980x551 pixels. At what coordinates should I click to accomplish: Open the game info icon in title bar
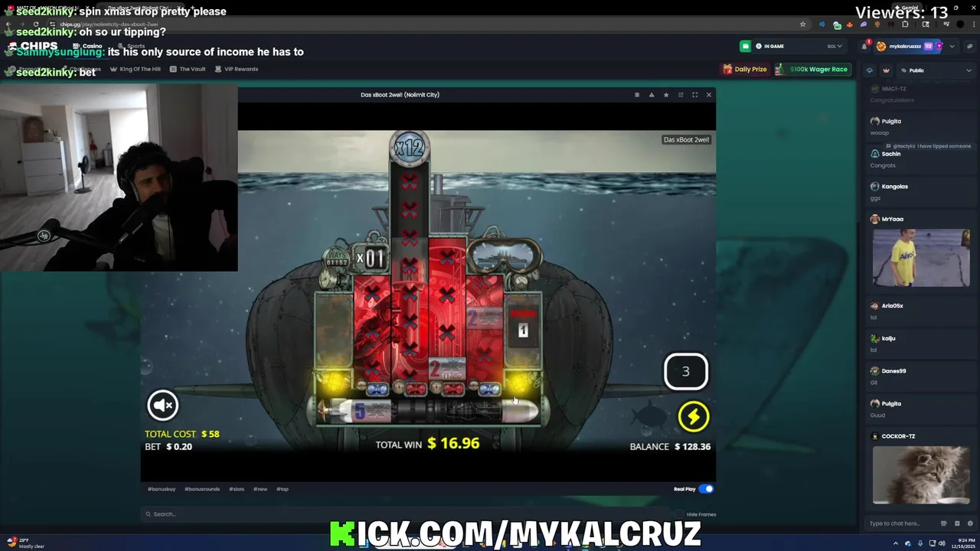(x=636, y=95)
